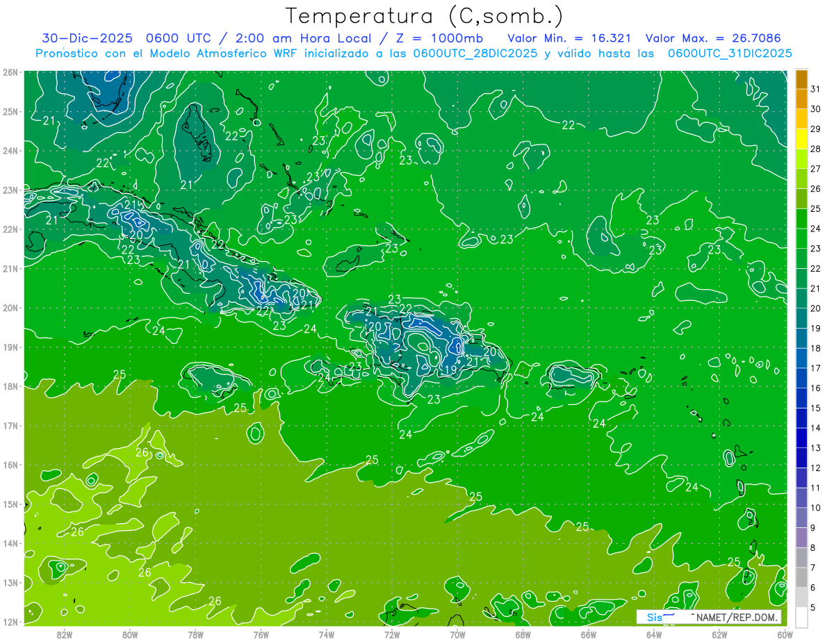Viewport: 834px width, 644px height.
Task: Click the green legend swatch between 22 and 23
Action: point(801,258)
